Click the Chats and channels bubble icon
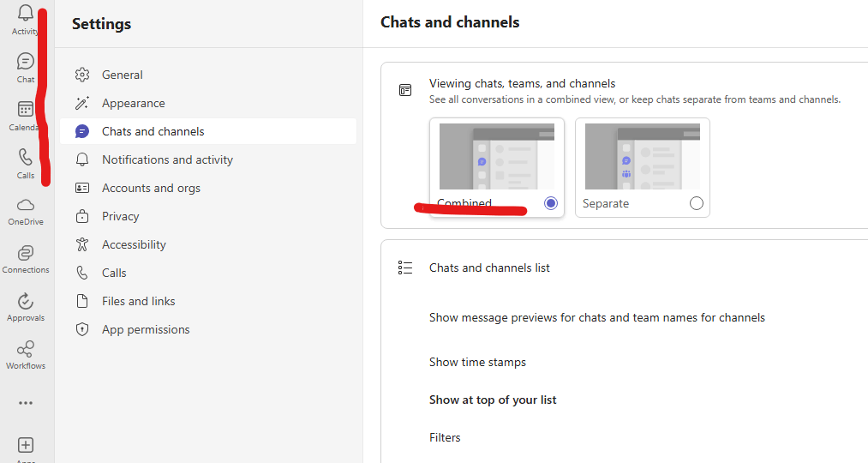 (x=82, y=131)
